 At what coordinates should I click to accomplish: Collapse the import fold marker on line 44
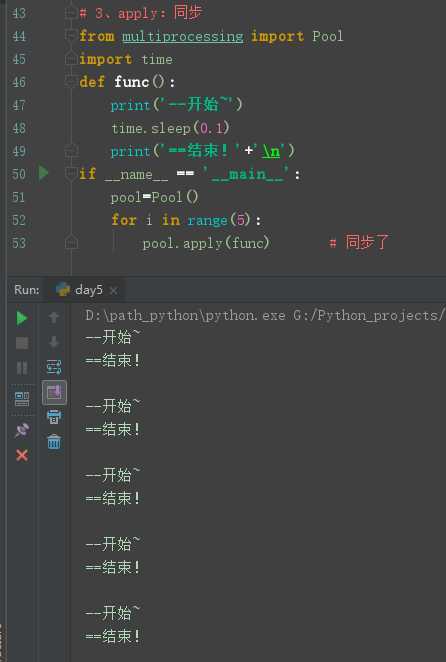(x=71, y=36)
